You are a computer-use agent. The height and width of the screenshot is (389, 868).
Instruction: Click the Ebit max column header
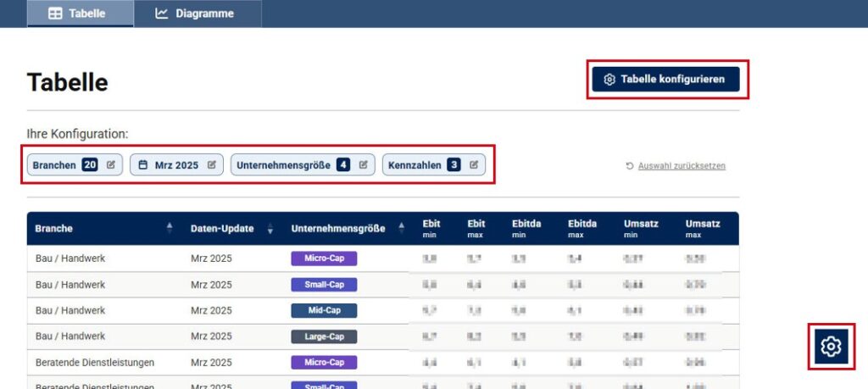[476, 229]
